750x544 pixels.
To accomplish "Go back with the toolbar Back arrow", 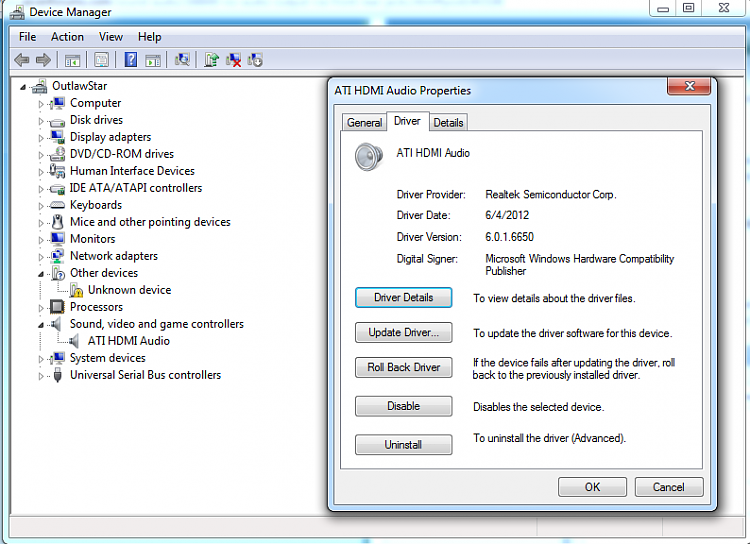I will (22, 60).
